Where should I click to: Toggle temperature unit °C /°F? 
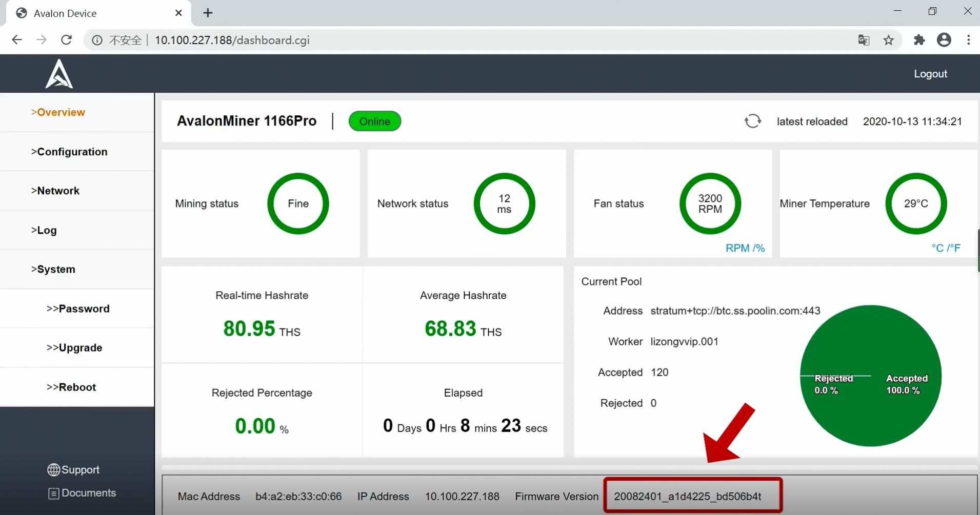946,248
